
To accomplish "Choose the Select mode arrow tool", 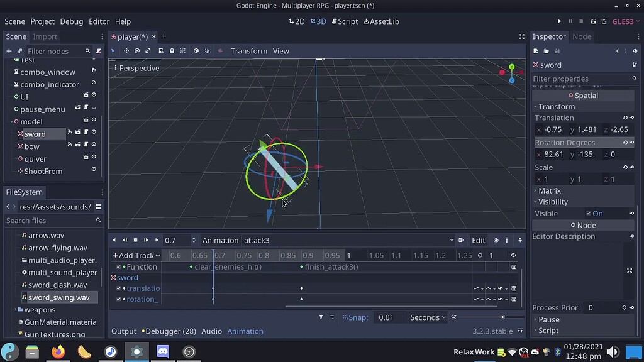I will [x=113, y=51].
